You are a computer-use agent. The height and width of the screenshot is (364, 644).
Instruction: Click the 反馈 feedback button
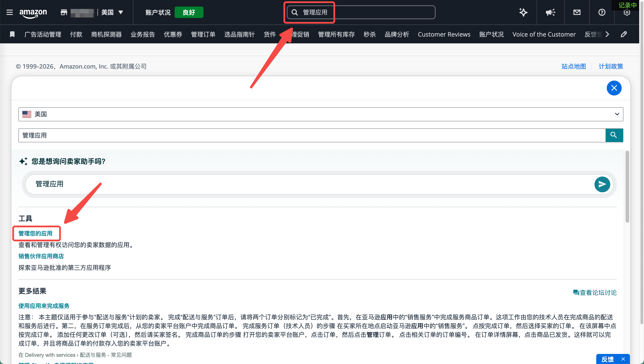pos(607,359)
